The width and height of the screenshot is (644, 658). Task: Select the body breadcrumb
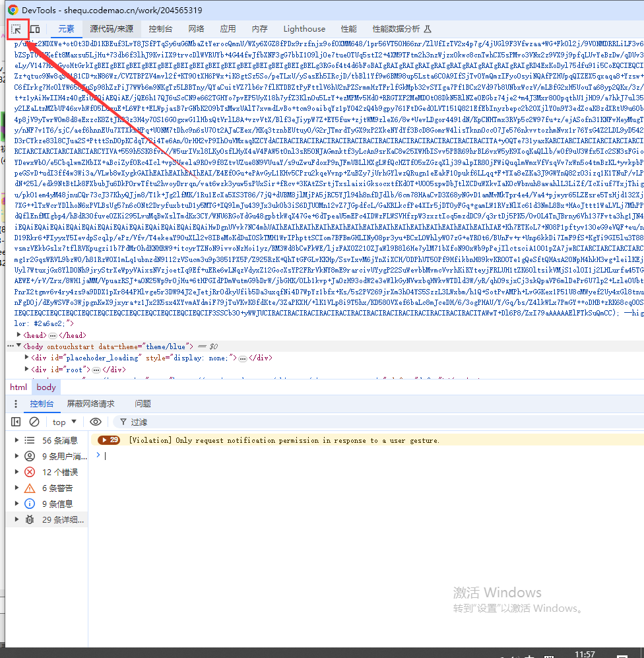point(46,387)
